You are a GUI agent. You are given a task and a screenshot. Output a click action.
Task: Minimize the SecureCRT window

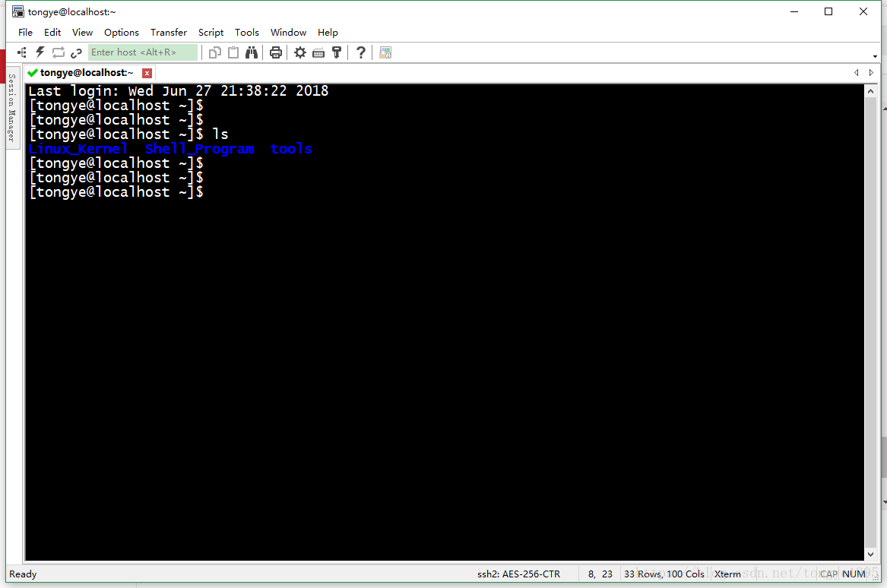[x=794, y=11]
